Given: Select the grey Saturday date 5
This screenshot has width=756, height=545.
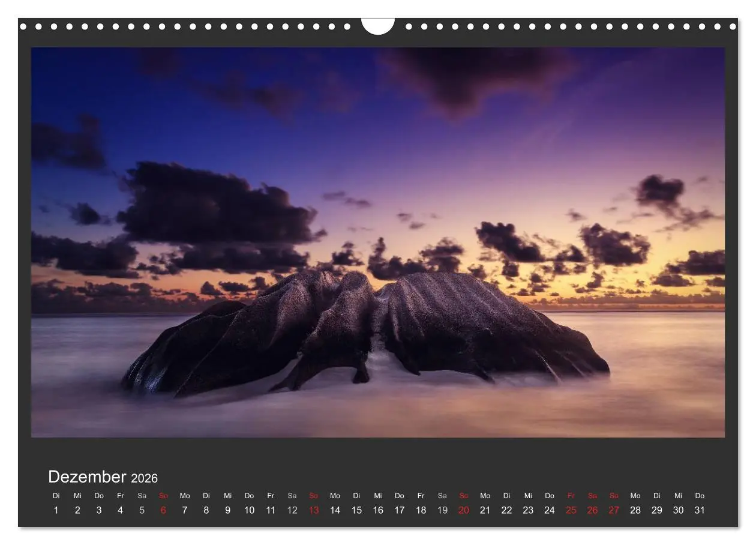Looking at the screenshot, I should [x=142, y=510].
